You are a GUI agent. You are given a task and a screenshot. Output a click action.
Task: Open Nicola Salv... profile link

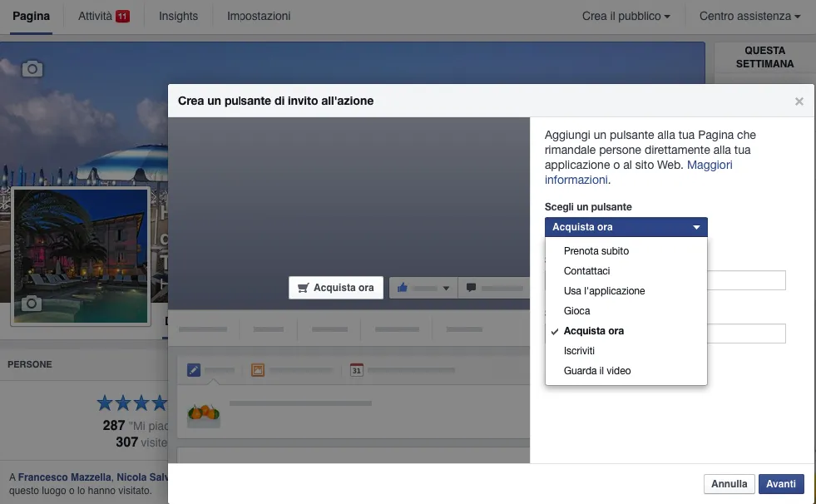point(142,477)
